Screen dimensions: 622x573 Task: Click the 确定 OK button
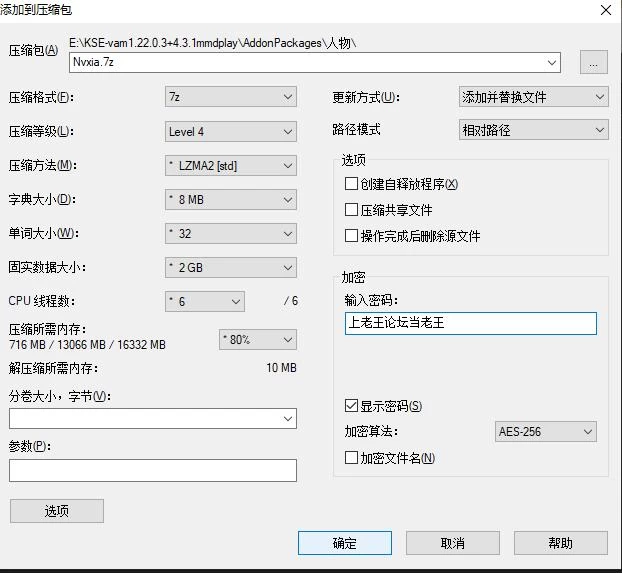click(x=345, y=543)
